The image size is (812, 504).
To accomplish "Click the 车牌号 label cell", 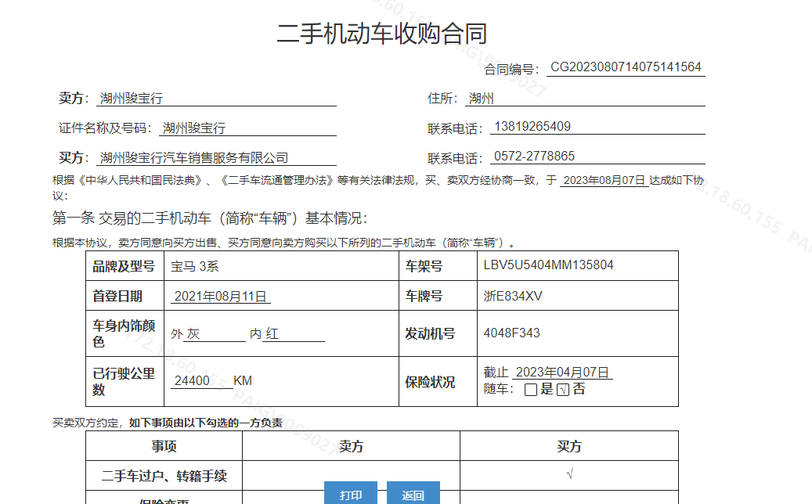I will point(438,296).
